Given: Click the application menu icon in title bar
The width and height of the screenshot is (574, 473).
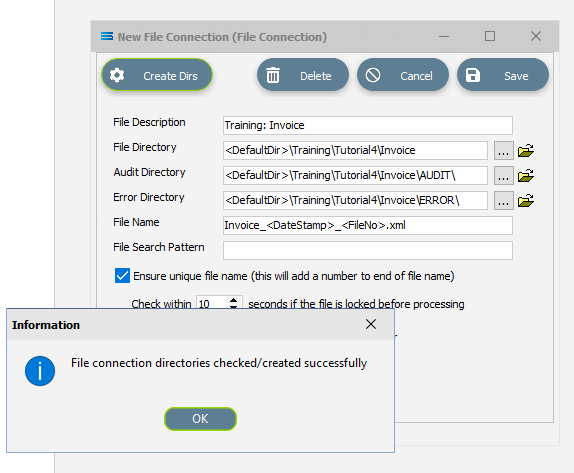Looking at the screenshot, I should pos(107,36).
